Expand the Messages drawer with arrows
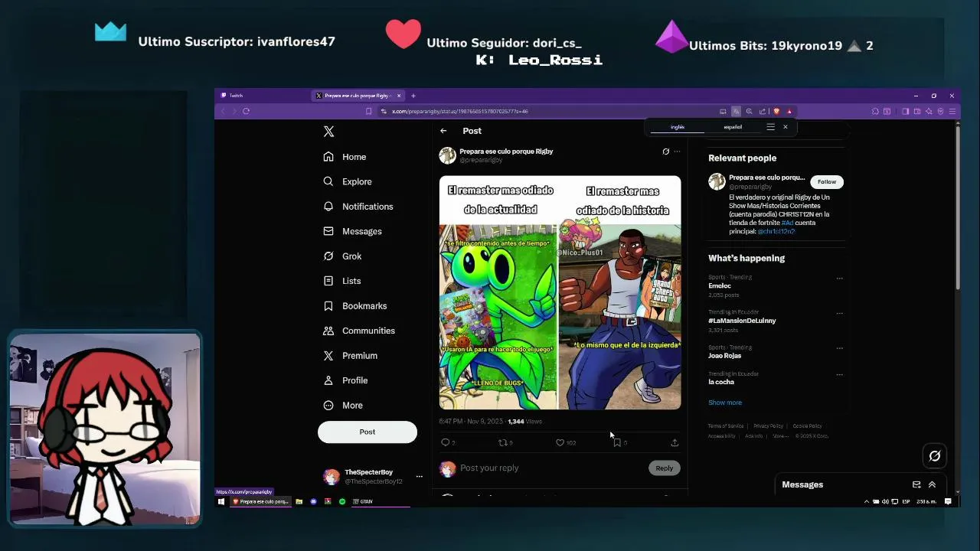 coord(932,484)
